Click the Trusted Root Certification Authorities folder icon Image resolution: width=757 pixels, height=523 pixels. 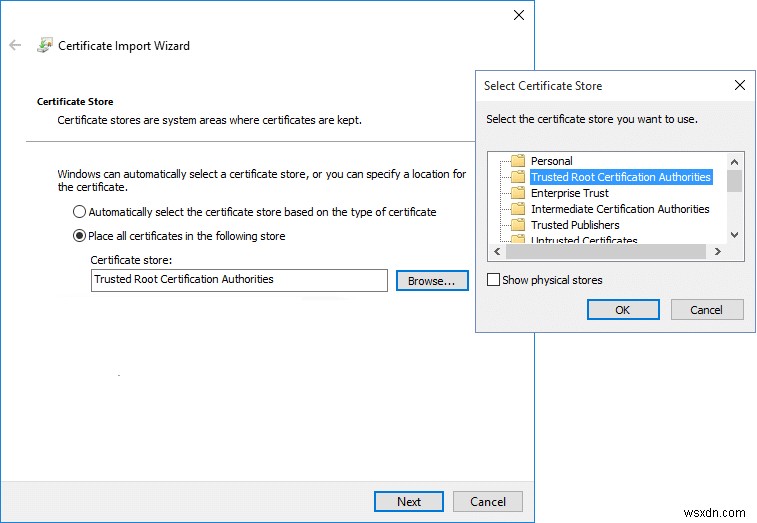518,177
